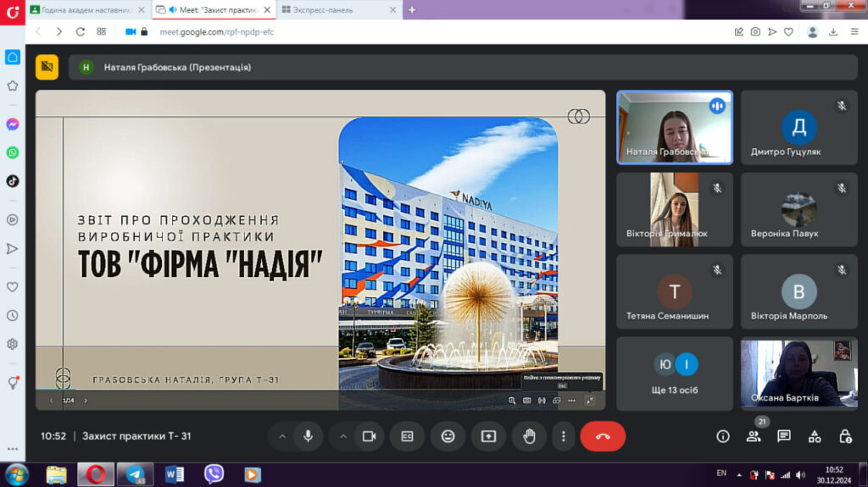Open the emoji reactions button
This screenshot has width=868, height=487.
(x=448, y=436)
